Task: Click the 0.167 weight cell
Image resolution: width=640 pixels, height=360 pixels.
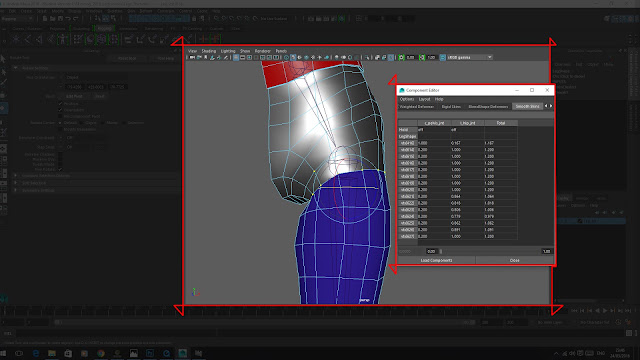Action: coord(467,143)
